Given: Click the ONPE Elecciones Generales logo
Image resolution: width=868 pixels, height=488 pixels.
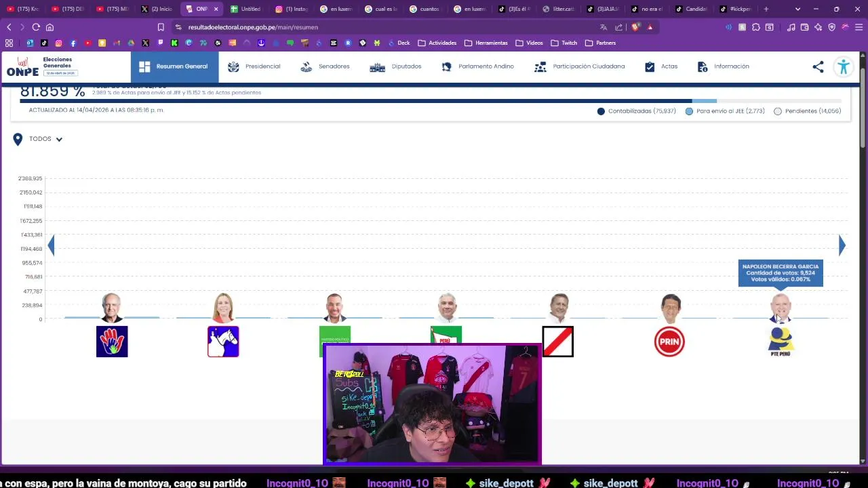Looking at the screenshot, I should click(x=42, y=66).
